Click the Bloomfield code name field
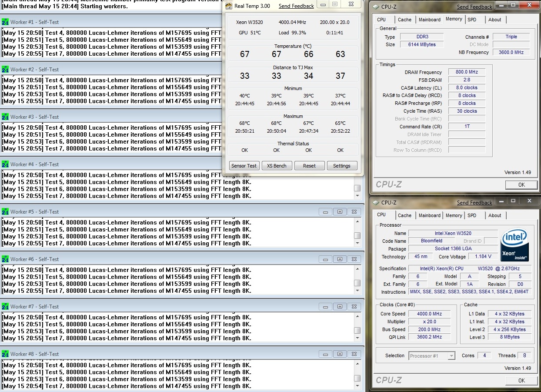The height and width of the screenshot is (392, 541). coord(431,241)
